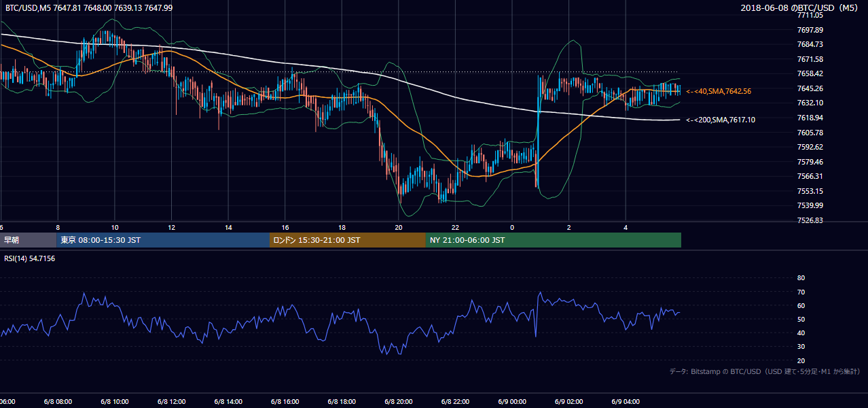Click RSI axis level 50
Image resolution: width=868 pixels, height=408 pixels.
tap(801, 319)
